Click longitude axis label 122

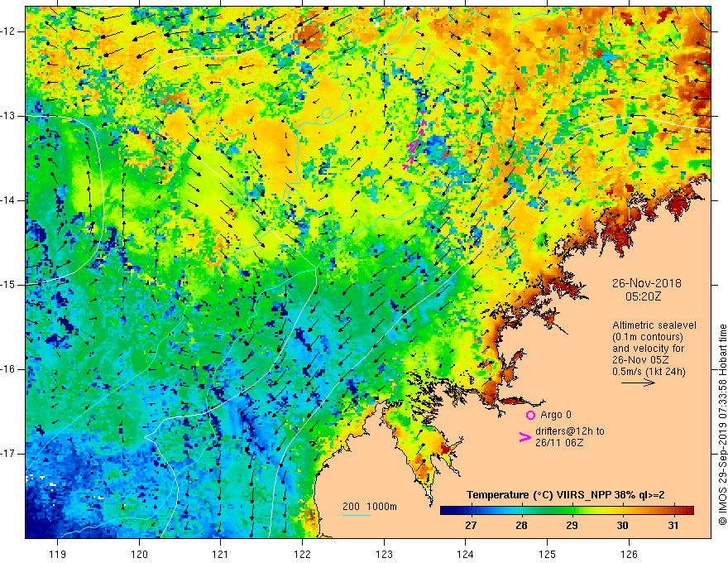point(302,554)
